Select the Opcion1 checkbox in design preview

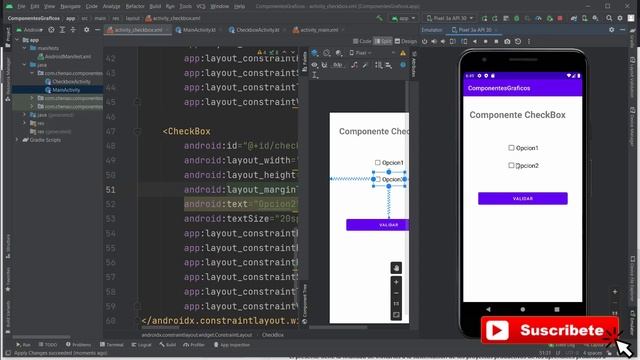(389, 162)
